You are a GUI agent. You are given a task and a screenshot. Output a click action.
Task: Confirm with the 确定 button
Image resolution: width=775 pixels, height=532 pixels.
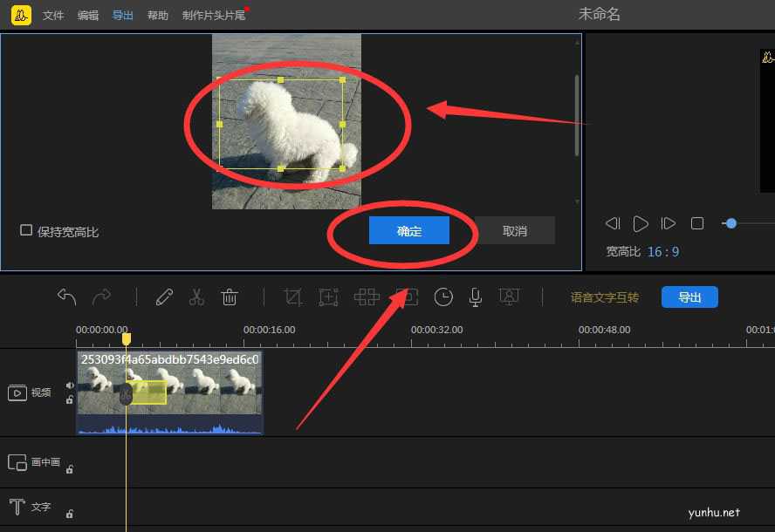(408, 230)
